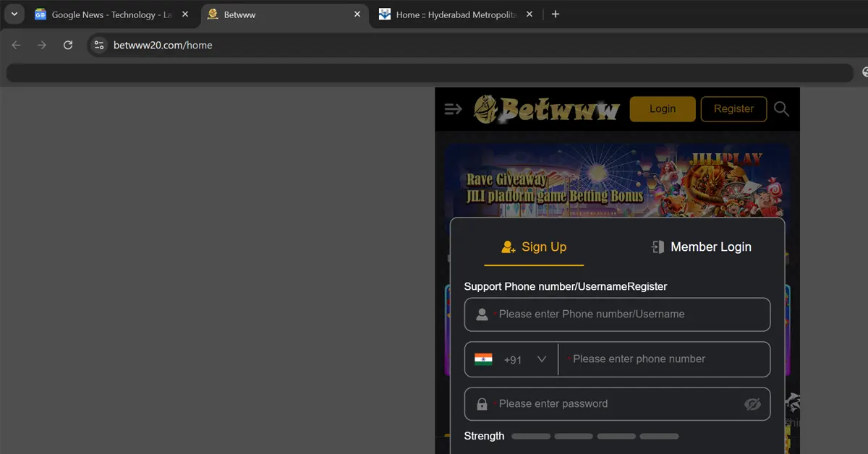Click the Betwww logo
Viewport: 868px width, 454px height.
tap(547, 109)
